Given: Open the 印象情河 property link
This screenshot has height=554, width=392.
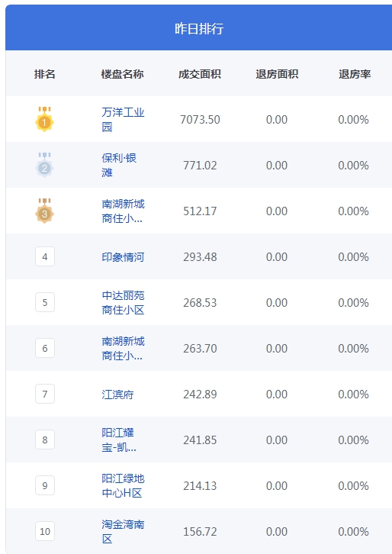Looking at the screenshot, I should [x=123, y=257].
